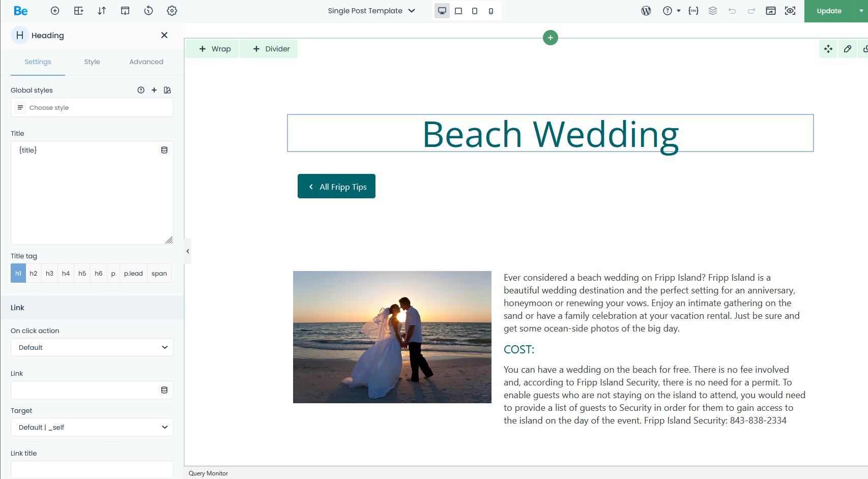This screenshot has width=868, height=479.
Task: Click the green add section plus button
Action: 551,38
